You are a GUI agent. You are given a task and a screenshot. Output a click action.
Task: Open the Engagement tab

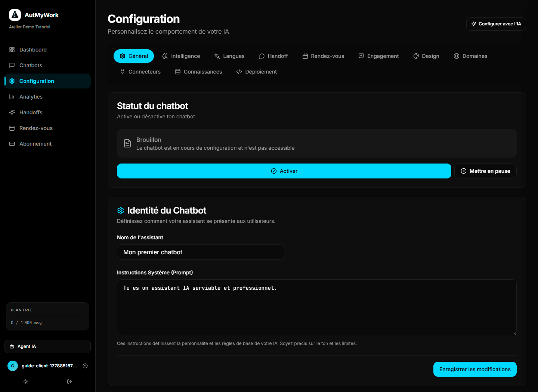(x=379, y=56)
